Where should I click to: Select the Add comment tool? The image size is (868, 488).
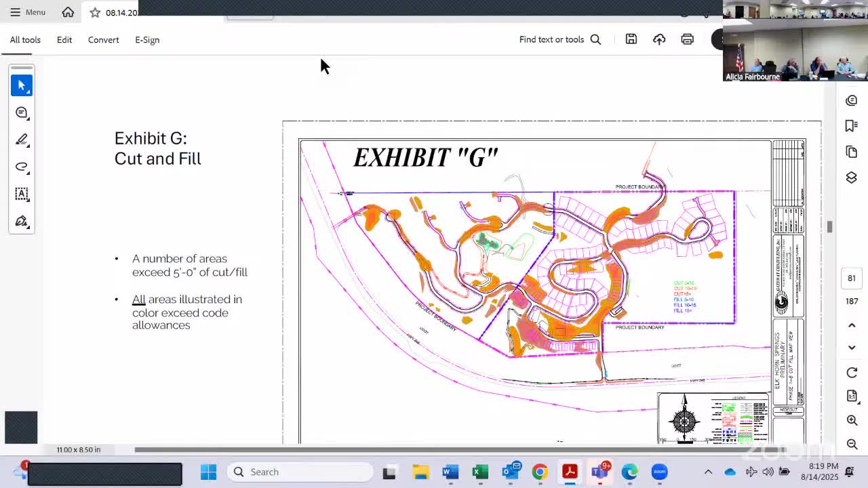click(x=22, y=113)
